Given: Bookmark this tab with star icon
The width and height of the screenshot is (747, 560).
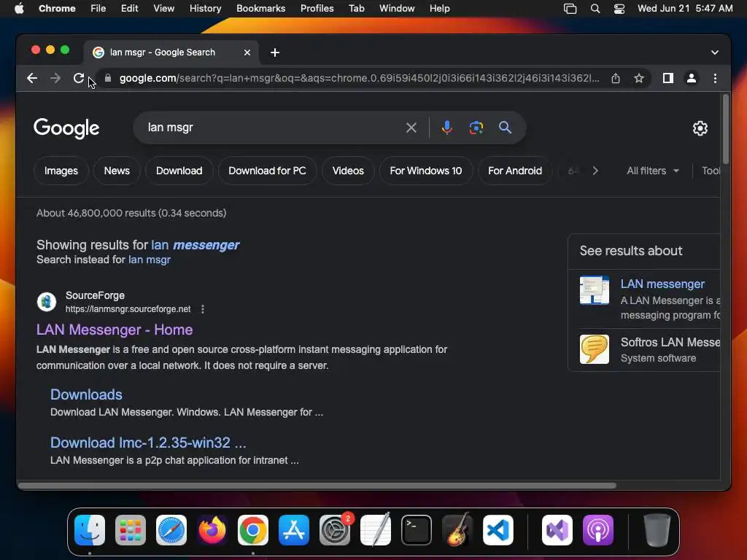Looking at the screenshot, I should point(639,78).
